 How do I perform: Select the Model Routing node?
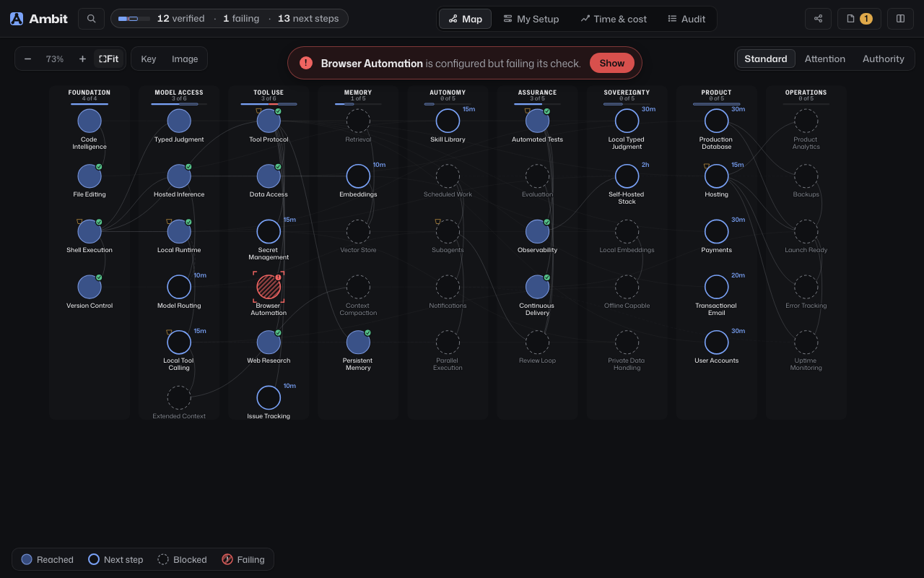click(x=179, y=287)
